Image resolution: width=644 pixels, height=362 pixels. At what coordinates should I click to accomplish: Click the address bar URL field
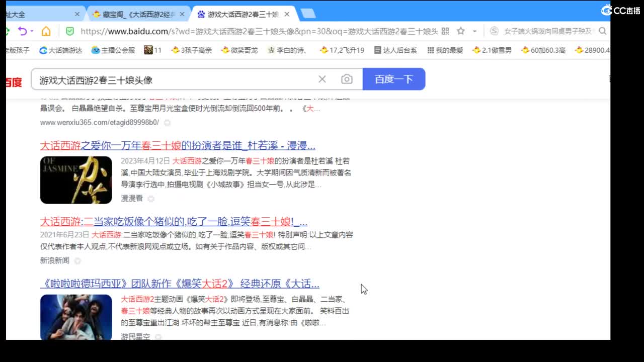pyautogui.click(x=259, y=31)
